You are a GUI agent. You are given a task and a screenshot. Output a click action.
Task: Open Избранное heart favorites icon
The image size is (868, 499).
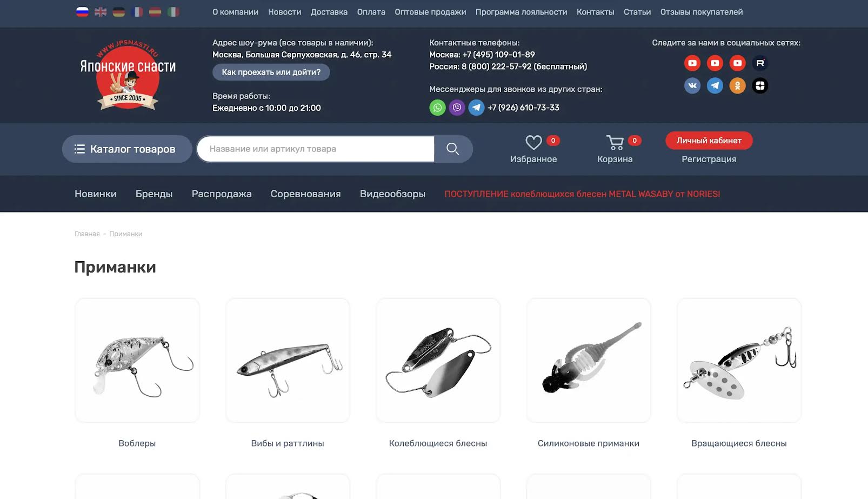coord(533,142)
